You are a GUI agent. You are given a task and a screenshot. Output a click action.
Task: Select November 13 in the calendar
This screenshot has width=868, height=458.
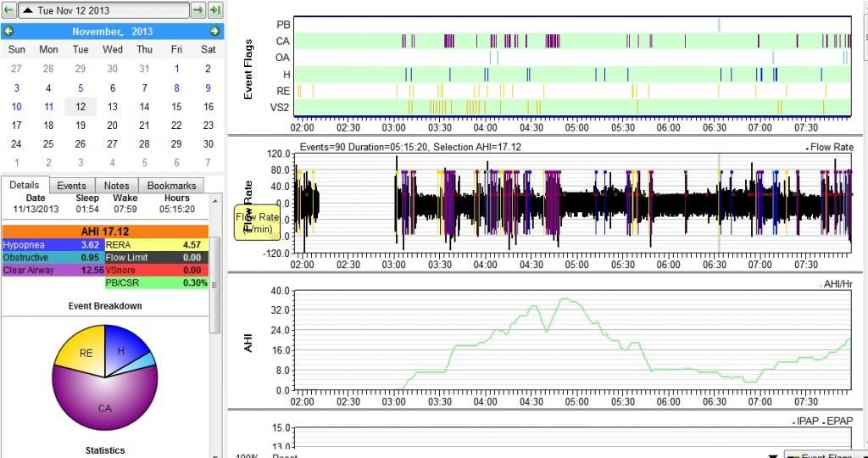tap(113, 107)
